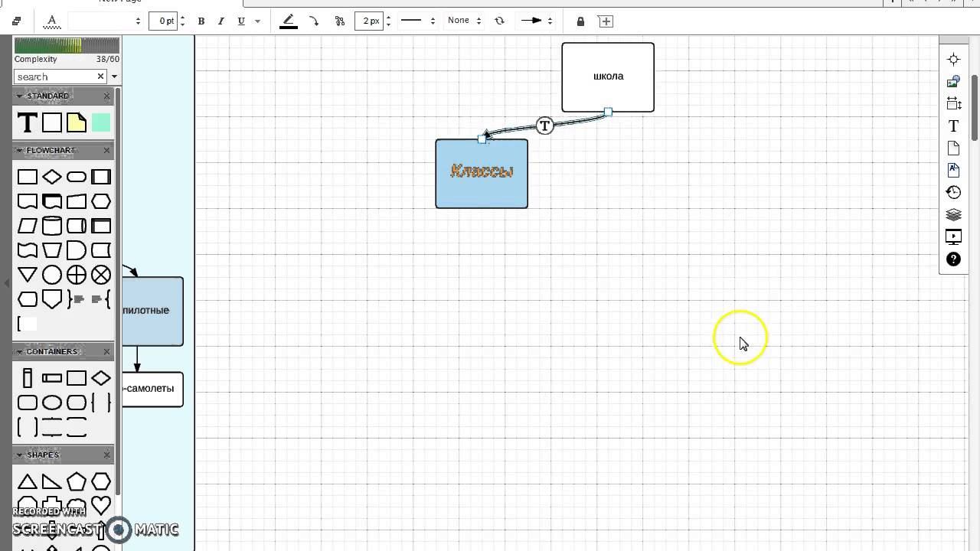Open the line dash style dropdown

tap(418, 21)
